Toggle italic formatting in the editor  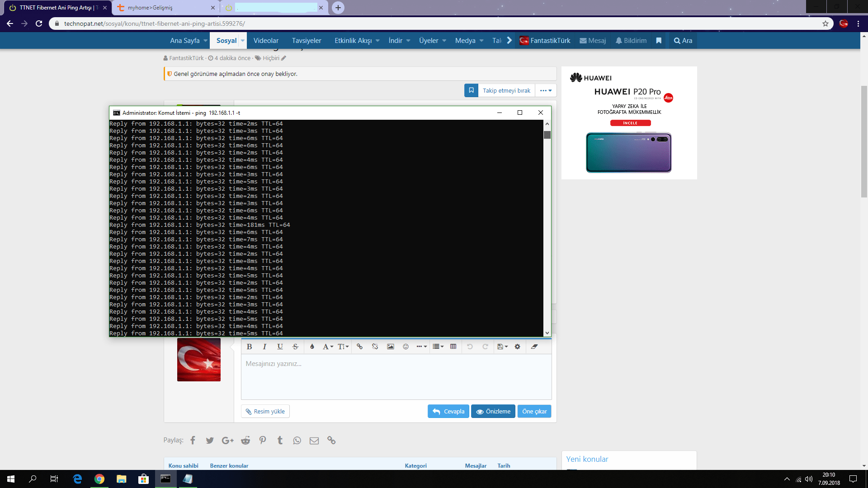tap(264, 347)
